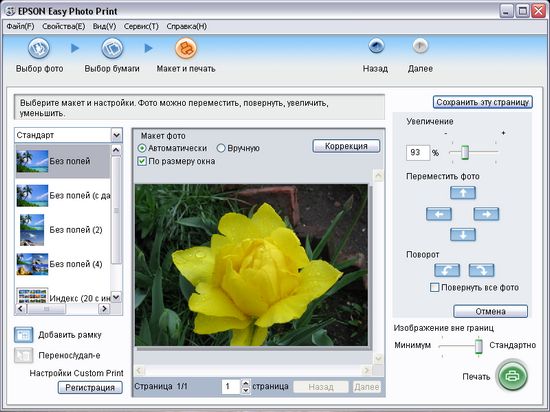Go to the Выбор фото step icon
Image resolution: width=550 pixels, height=412 pixels.
[x=39, y=48]
